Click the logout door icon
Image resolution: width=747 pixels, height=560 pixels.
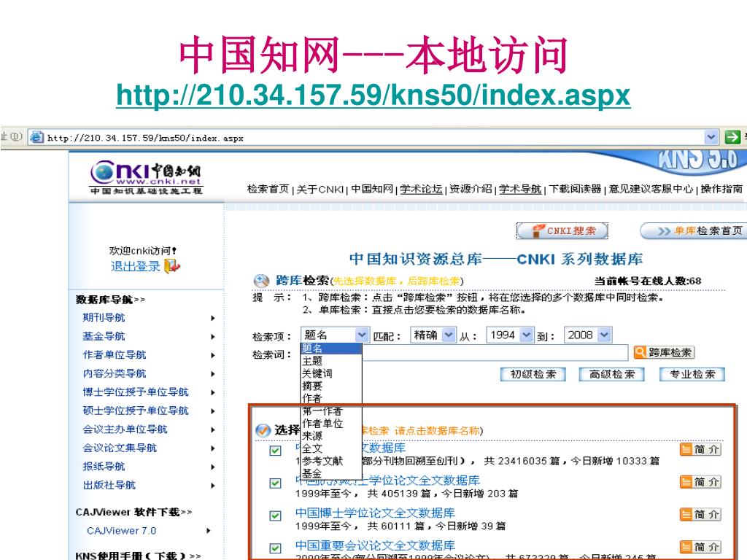pyautogui.click(x=172, y=266)
